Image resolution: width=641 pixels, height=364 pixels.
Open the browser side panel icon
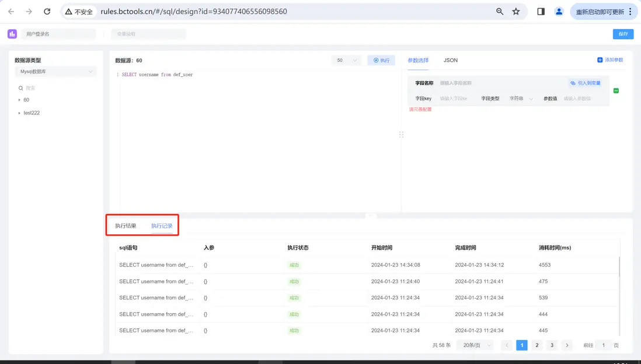pos(541,12)
